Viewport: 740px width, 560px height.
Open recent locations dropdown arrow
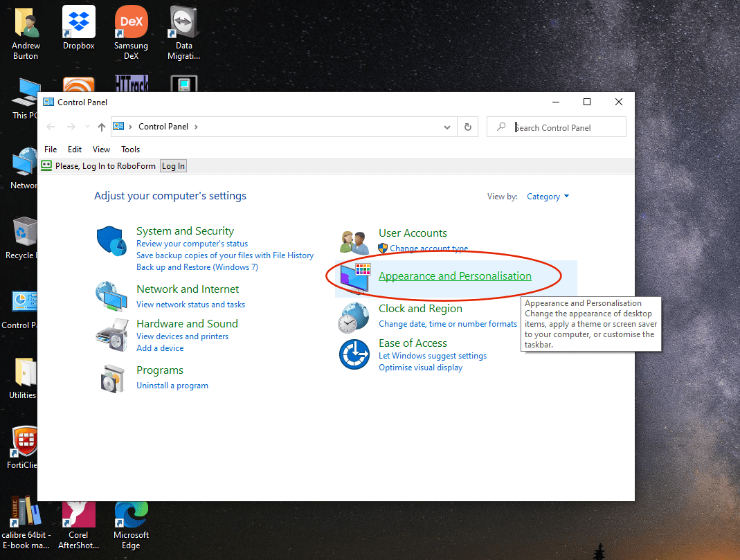[x=87, y=127]
